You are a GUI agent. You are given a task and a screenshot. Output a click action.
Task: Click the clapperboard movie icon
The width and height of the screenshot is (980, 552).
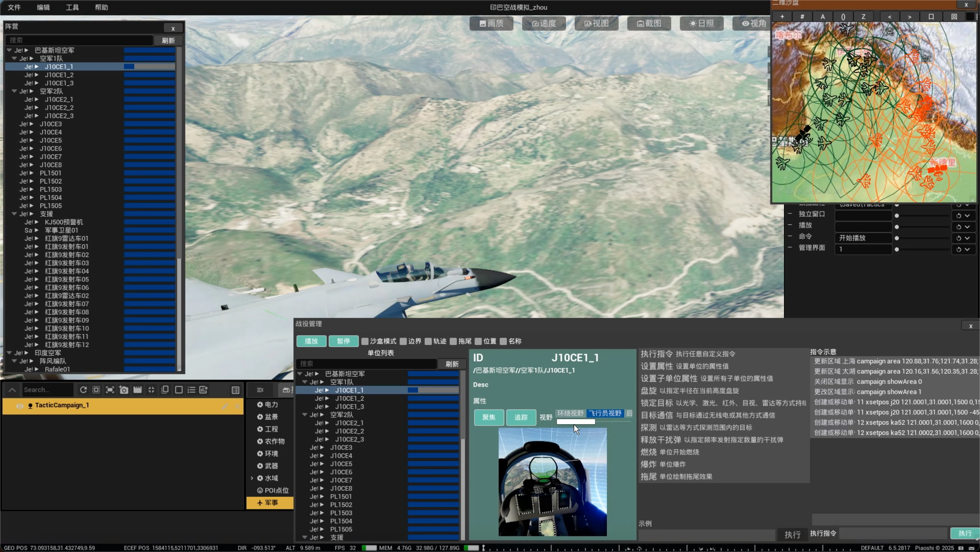[137, 390]
